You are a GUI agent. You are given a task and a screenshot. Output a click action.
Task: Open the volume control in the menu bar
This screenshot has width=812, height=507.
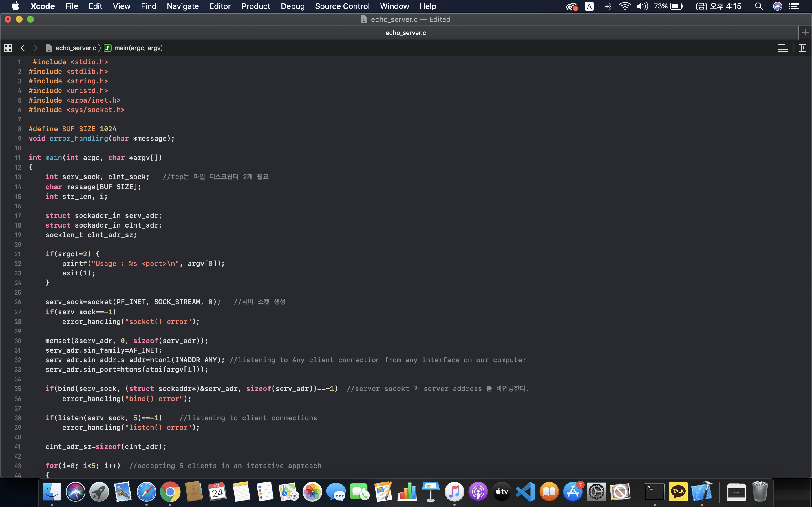point(642,6)
